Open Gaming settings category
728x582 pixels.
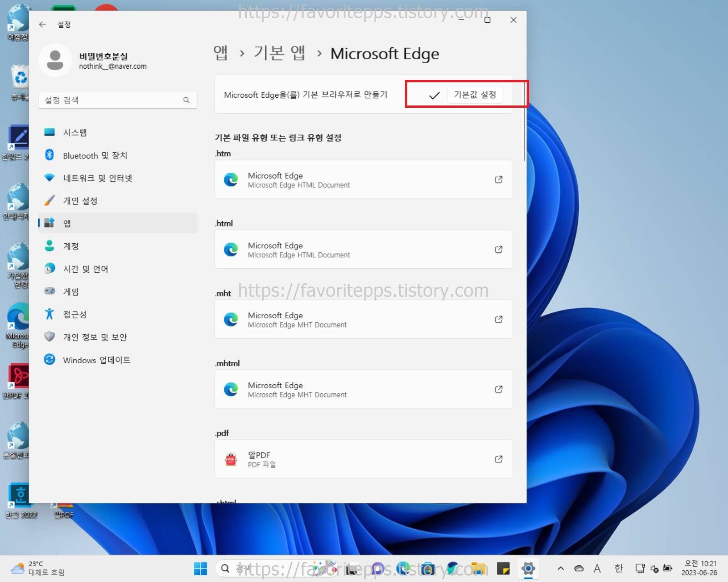tap(117, 291)
